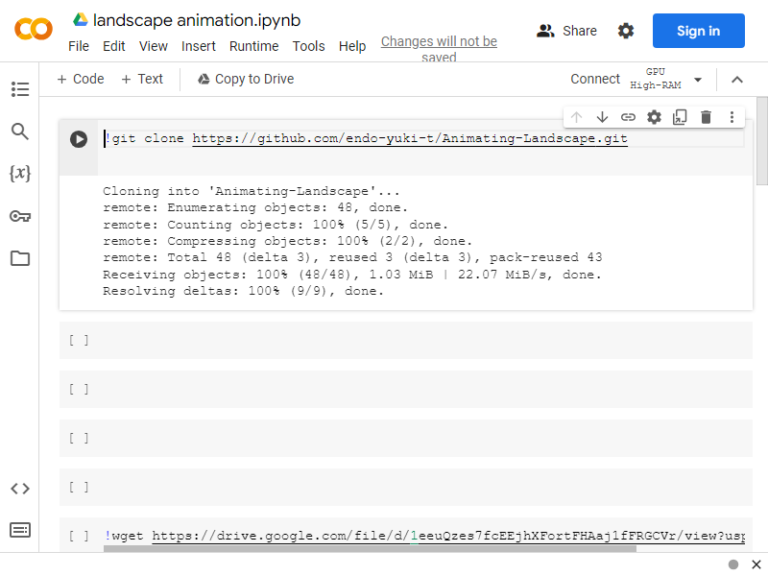Move the cell down
768x576 pixels.
click(x=602, y=117)
